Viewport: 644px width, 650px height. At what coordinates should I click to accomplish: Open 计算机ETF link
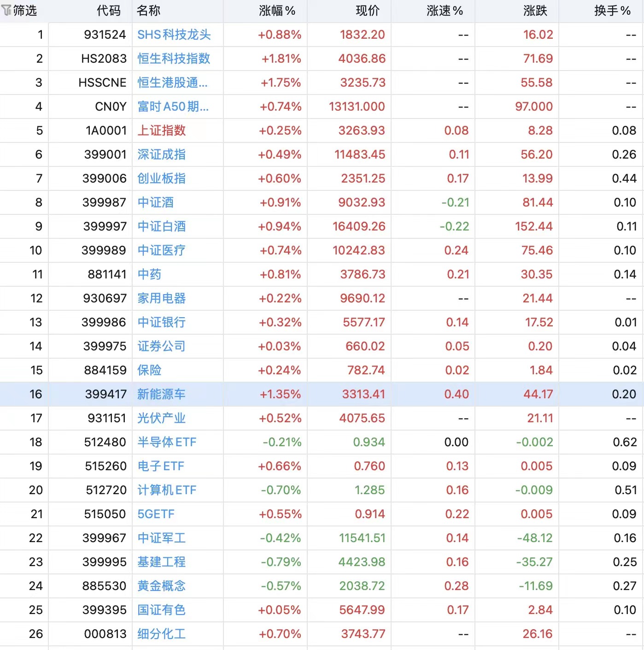coord(167,490)
